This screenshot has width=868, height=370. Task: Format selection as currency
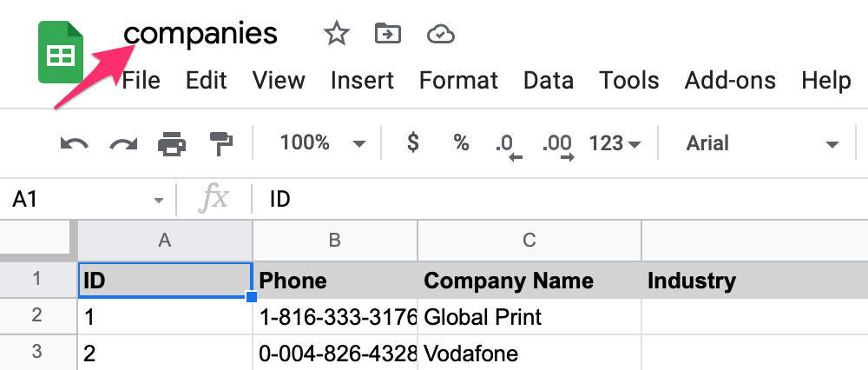click(x=413, y=143)
